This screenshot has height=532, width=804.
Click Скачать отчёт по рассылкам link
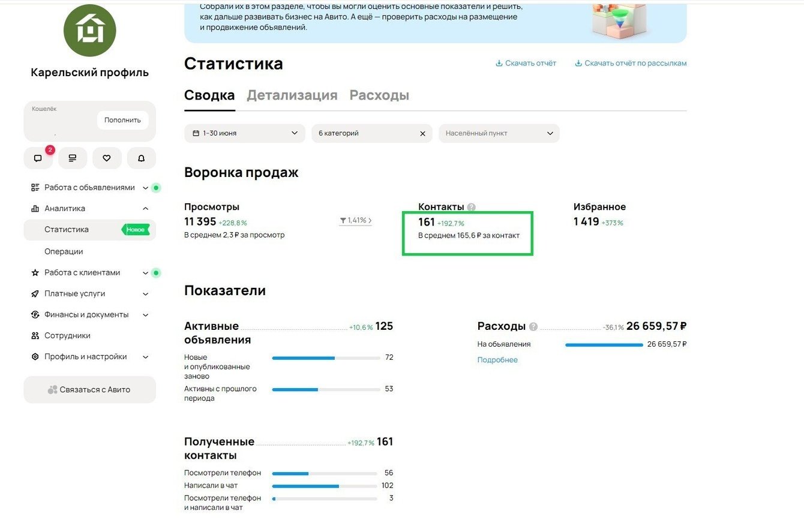[635, 63]
